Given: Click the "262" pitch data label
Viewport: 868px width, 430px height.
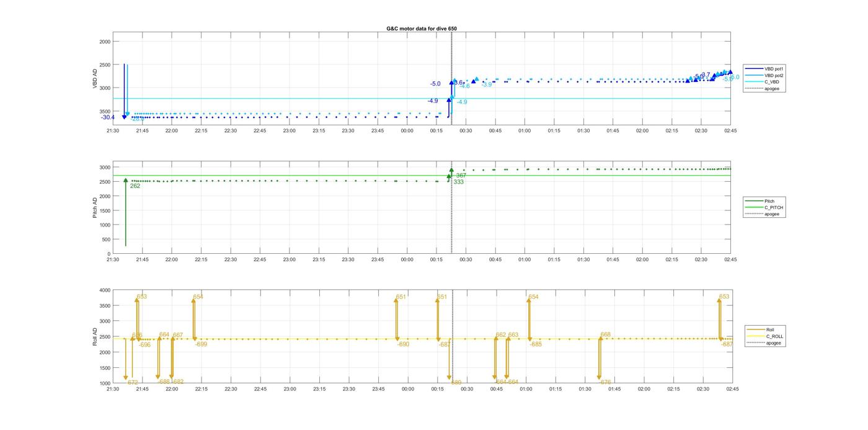Looking at the screenshot, I should pos(135,186).
